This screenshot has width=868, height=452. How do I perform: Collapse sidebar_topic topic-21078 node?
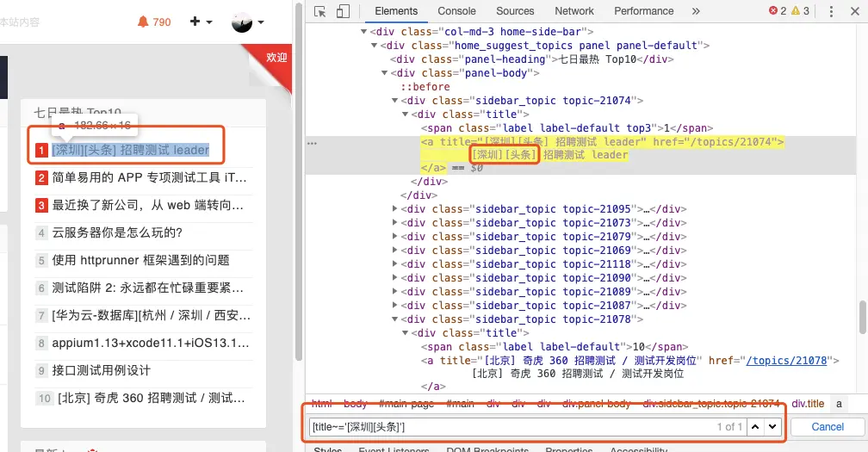(394, 319)
